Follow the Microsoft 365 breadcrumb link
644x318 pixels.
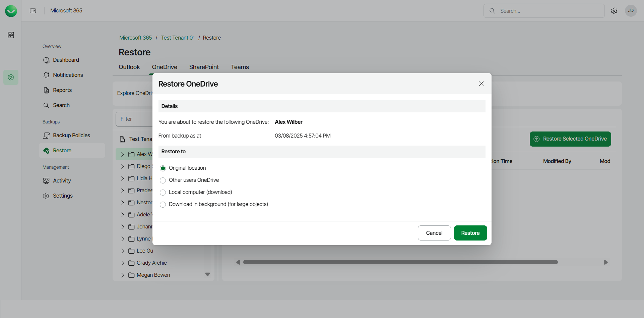pyautogui.click(x=136, y=38)
